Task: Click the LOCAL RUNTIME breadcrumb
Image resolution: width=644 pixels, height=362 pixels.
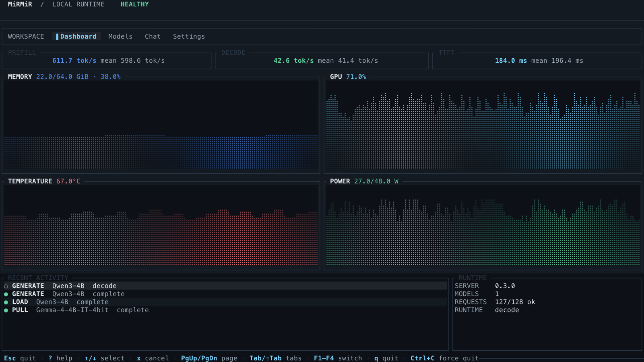Action: point(78,4)
